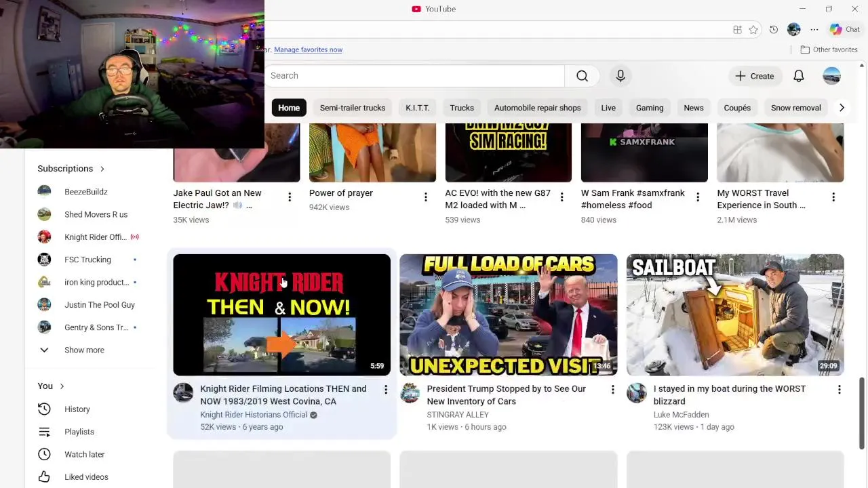Open Knight Rider Official live subscription

coord(95,237)
